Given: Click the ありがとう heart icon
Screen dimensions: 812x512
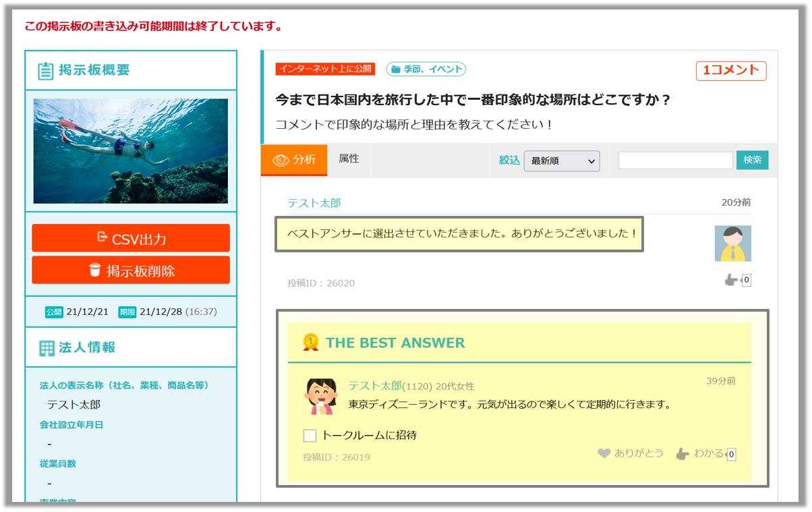Looking at the screenshot, I should tap(604, 453).
